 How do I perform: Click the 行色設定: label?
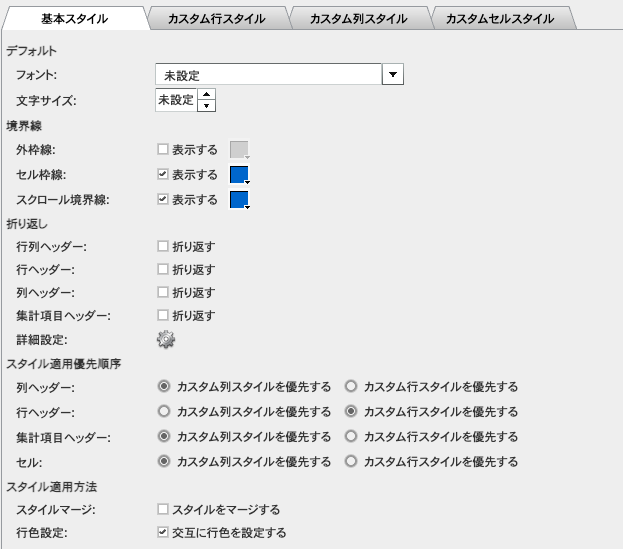(x=42, y=533)
